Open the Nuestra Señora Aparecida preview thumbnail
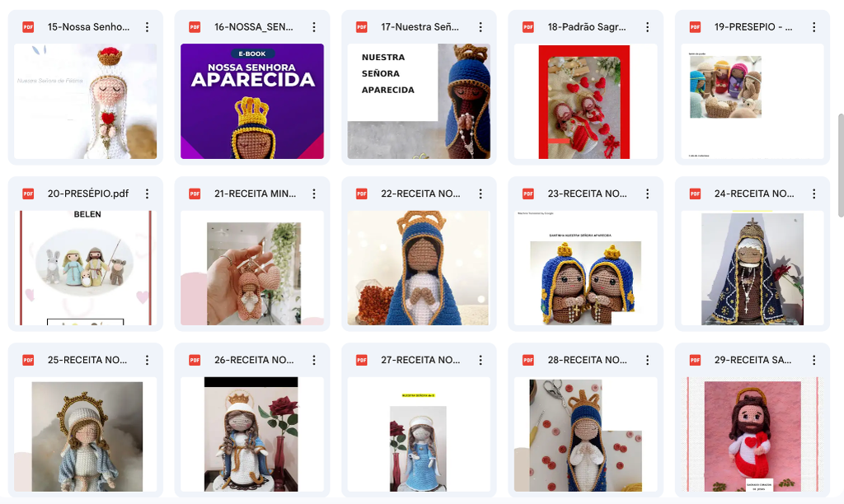The height and width of the screenshot is (504, 844). [x=419, y=101]
